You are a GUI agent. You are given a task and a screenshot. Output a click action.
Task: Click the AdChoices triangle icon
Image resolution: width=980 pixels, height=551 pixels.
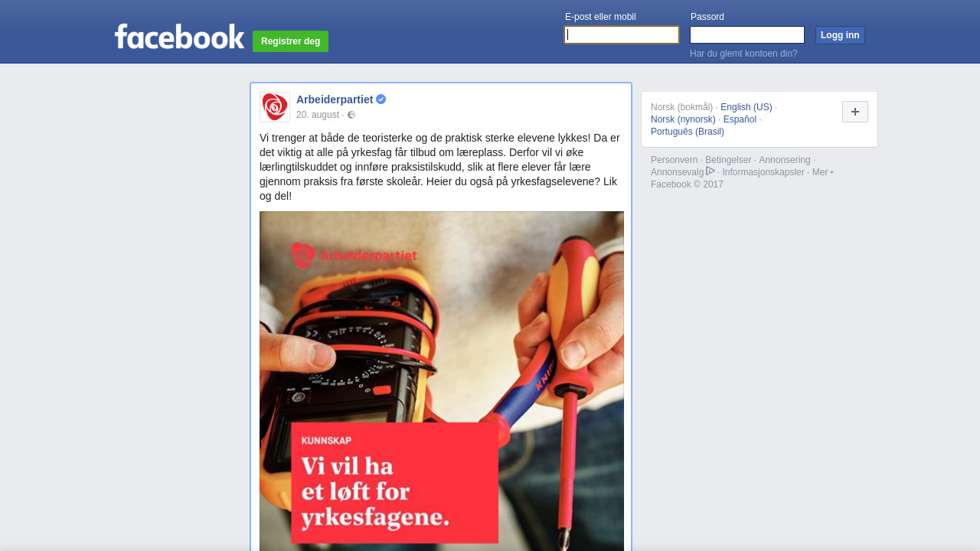click(710, 171)
